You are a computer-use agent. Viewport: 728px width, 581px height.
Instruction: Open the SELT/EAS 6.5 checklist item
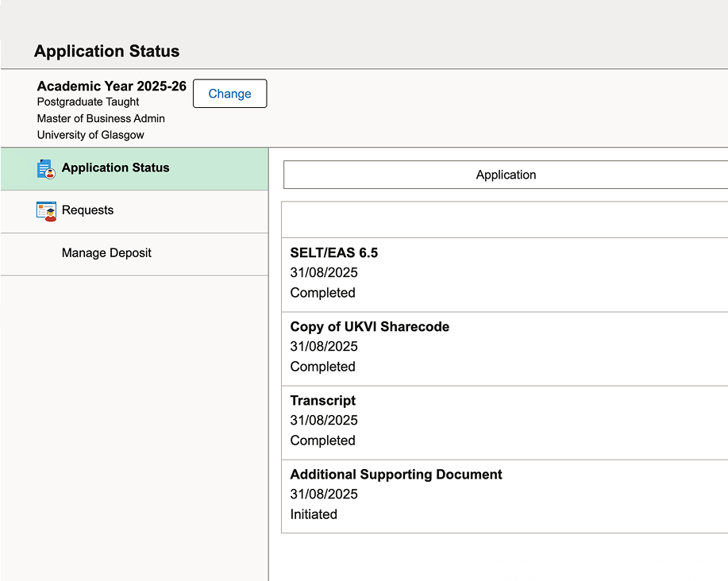(333, 253)
